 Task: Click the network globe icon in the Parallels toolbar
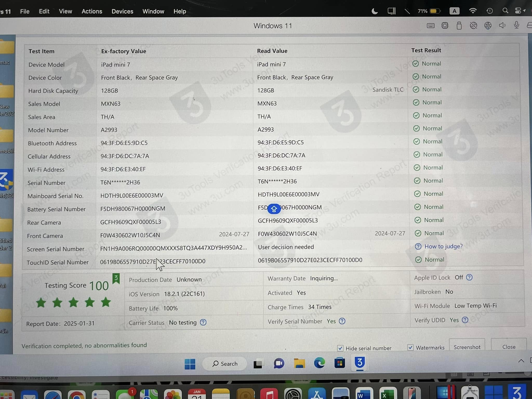pos(488,25)
